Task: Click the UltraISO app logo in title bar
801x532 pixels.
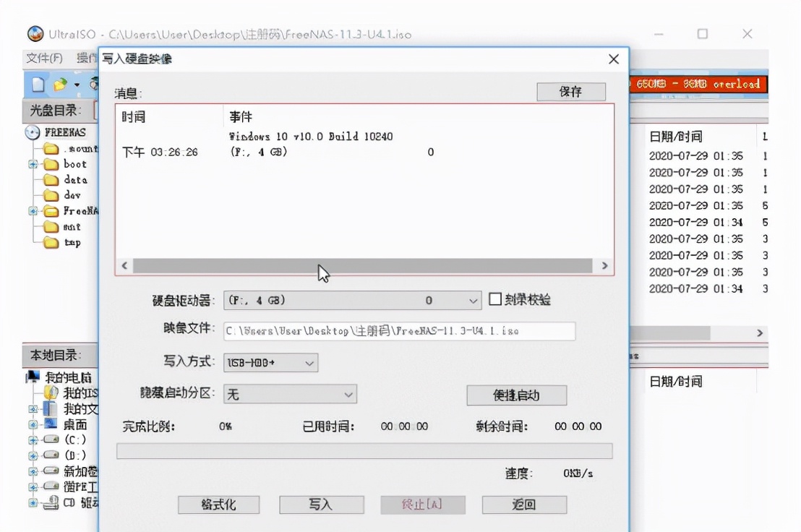Action: 35,34
